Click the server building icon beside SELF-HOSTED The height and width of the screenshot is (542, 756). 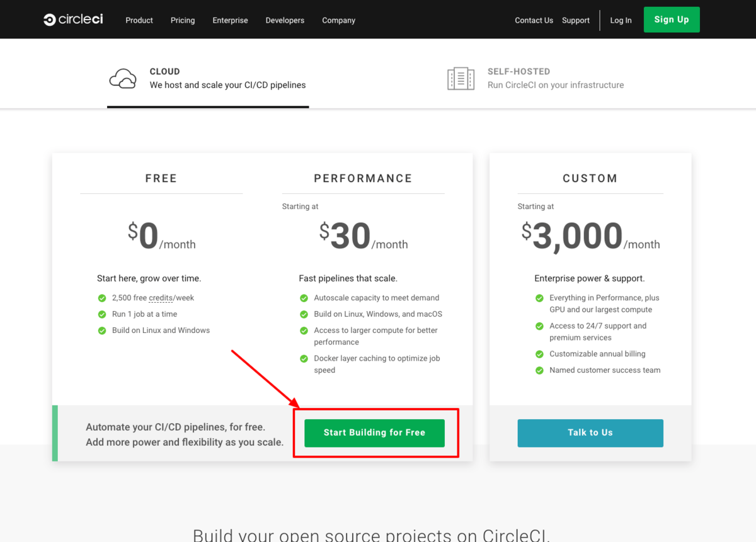point(461,79)
